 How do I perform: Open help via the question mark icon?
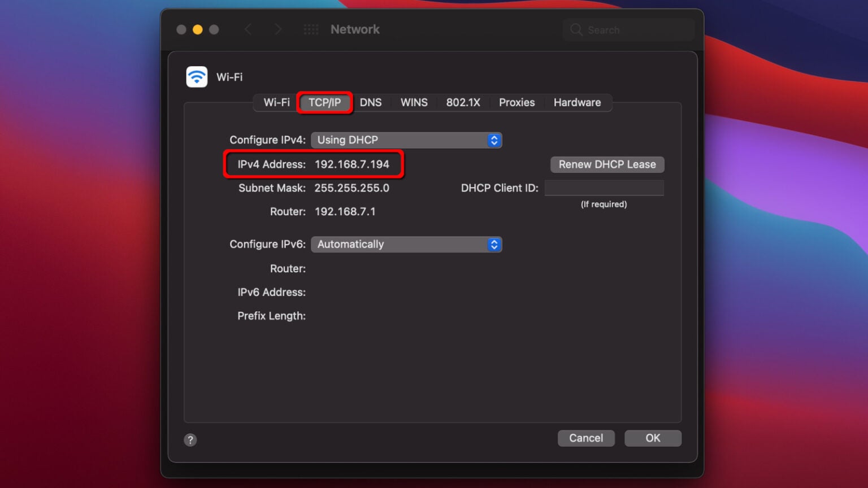click(x=190, y=440)
